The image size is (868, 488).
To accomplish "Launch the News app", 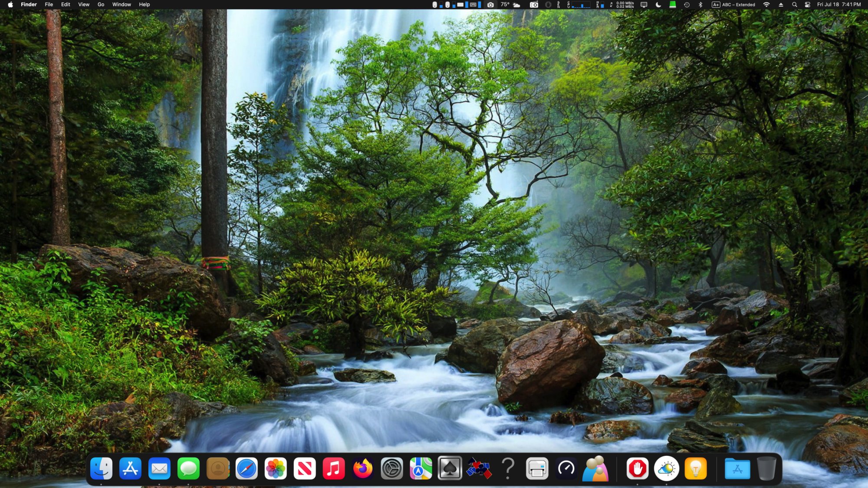I will pos(305,468).
